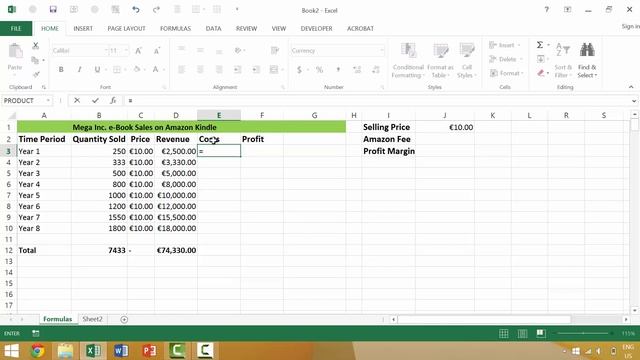Switch to Normal view in status bar
640x360 pixels.
[x=504, y=334]
